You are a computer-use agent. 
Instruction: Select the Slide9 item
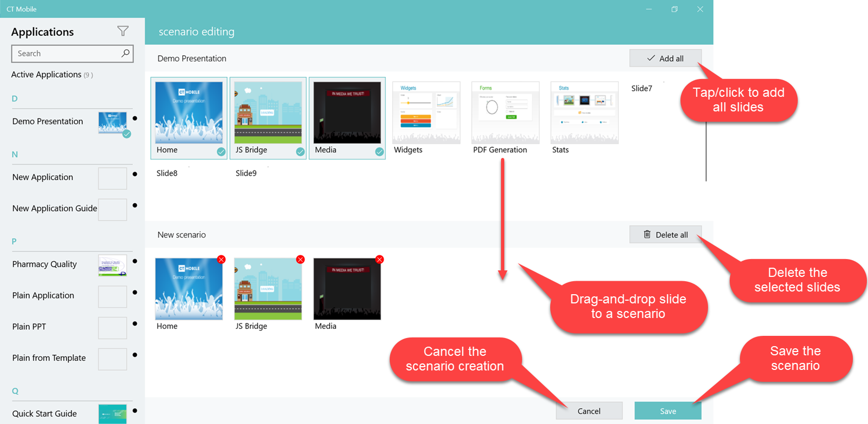pos(246,173)
